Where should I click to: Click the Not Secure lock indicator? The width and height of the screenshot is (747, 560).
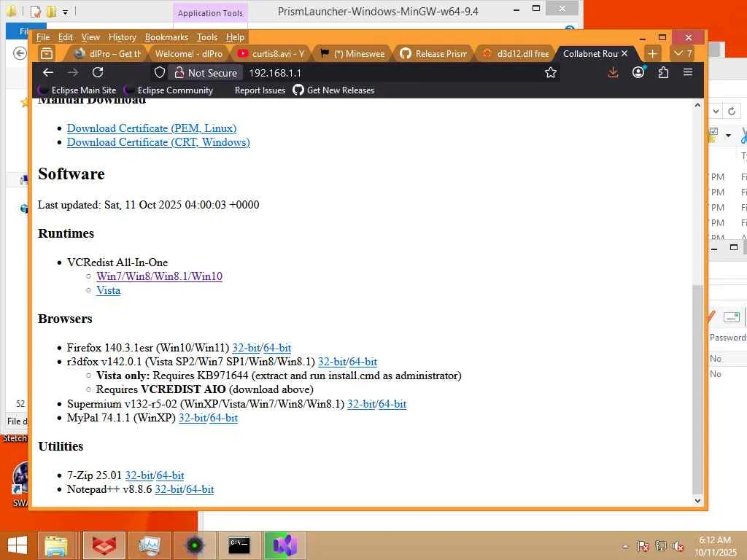point(206,73)
